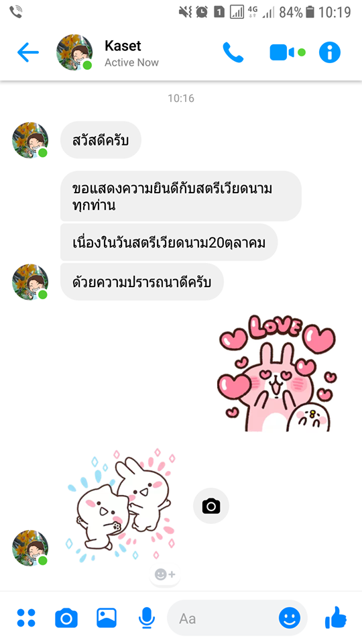The width and height of the screenshot is (362, 644).
Task: Select the message ด้วยความปรารถนาดีครับ
Action: (141, 282)
